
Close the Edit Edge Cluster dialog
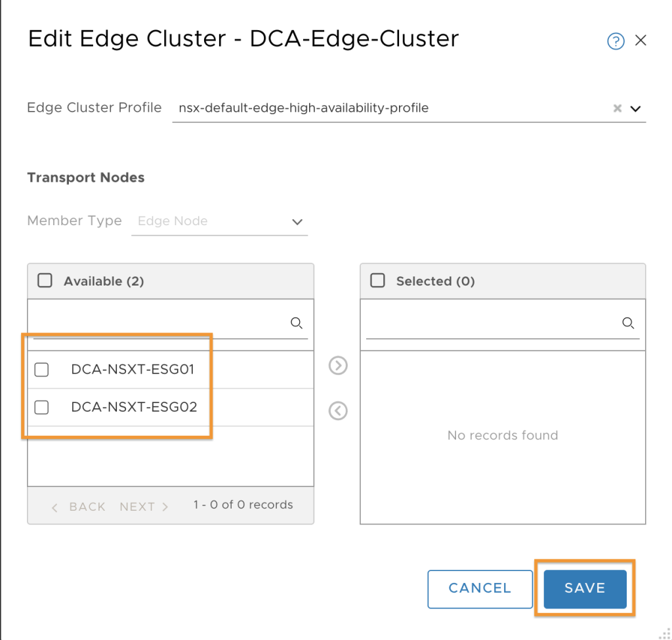(x=640, y=40)
